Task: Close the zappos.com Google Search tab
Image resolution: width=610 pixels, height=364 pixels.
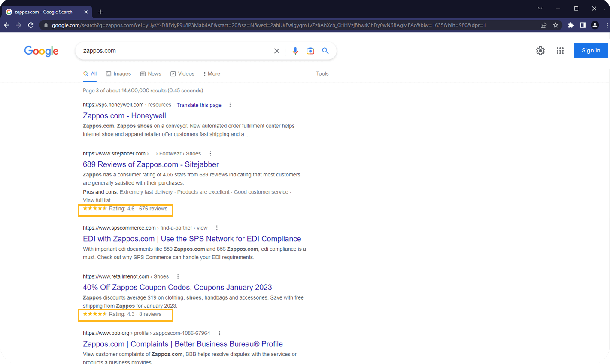Action: click(x=86, y=12)
